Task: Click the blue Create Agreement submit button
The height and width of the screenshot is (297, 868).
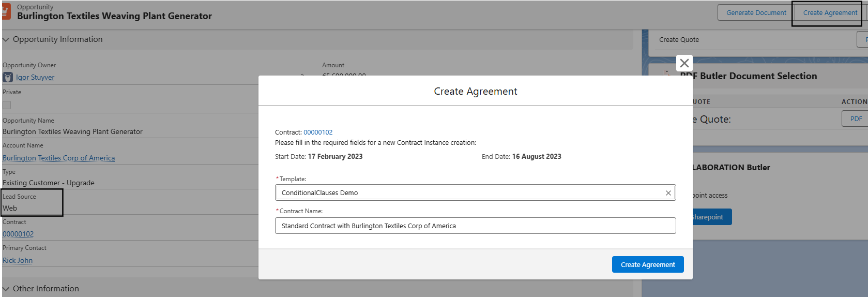Action: [648, 264]
